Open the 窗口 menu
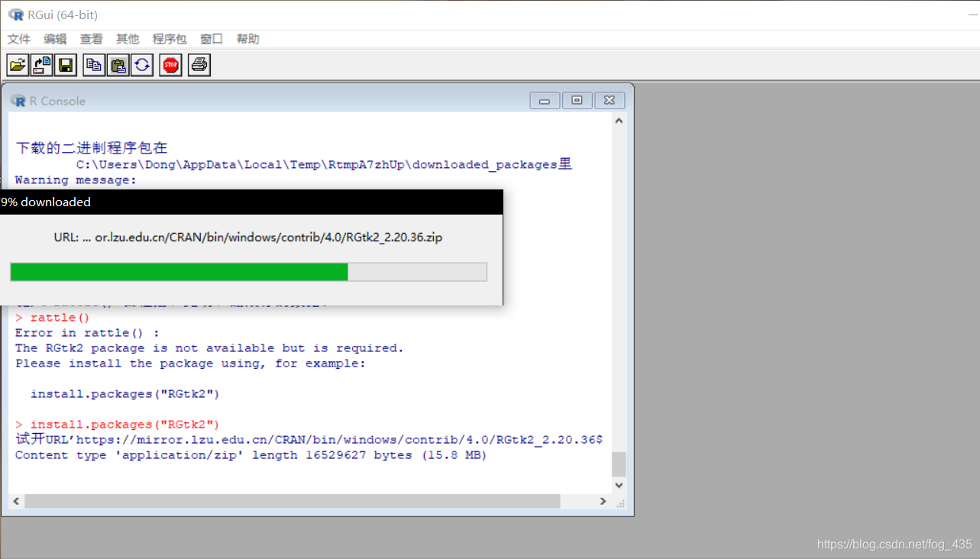The image size is (980, 559). click(212, 39)
